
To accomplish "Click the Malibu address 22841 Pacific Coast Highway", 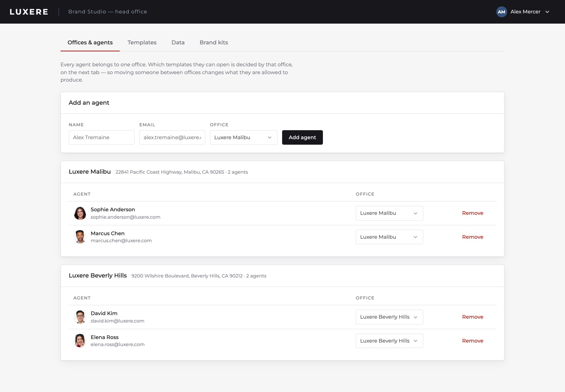I will [170, 172].
